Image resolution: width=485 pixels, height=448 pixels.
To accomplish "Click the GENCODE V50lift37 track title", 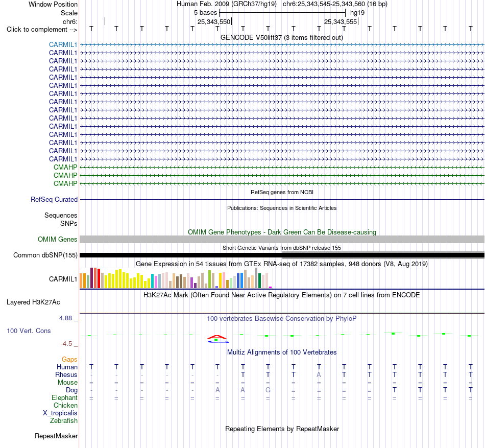I will coord(281,37).
